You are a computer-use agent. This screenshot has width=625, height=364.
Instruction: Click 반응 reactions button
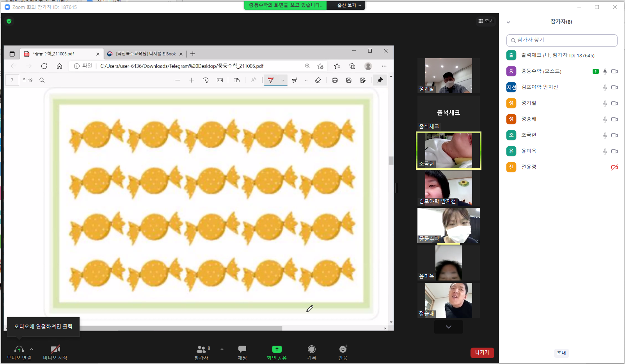343,352
